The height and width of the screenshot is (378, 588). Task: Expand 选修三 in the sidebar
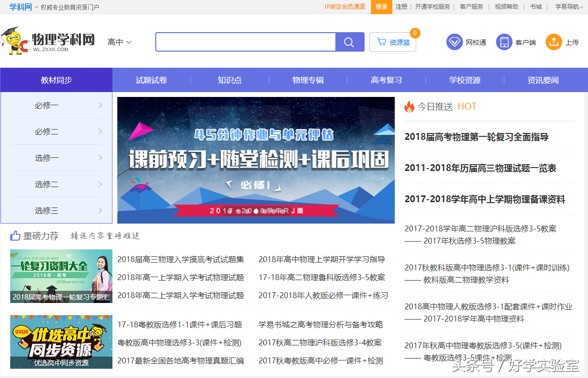tap(56, 210)
